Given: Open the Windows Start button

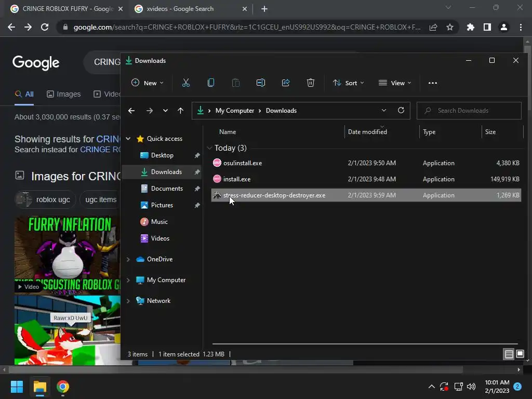Looking at the screenshot, I should pyautogui.click(x=17, y=387).
